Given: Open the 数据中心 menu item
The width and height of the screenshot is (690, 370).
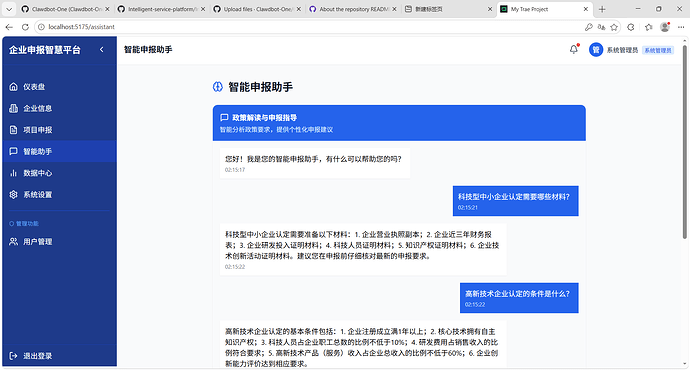Looking at the screenshot, I should coord(59,173).
